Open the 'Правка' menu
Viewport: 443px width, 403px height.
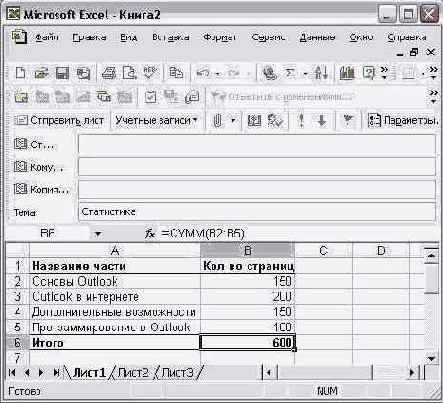(89, 37)
